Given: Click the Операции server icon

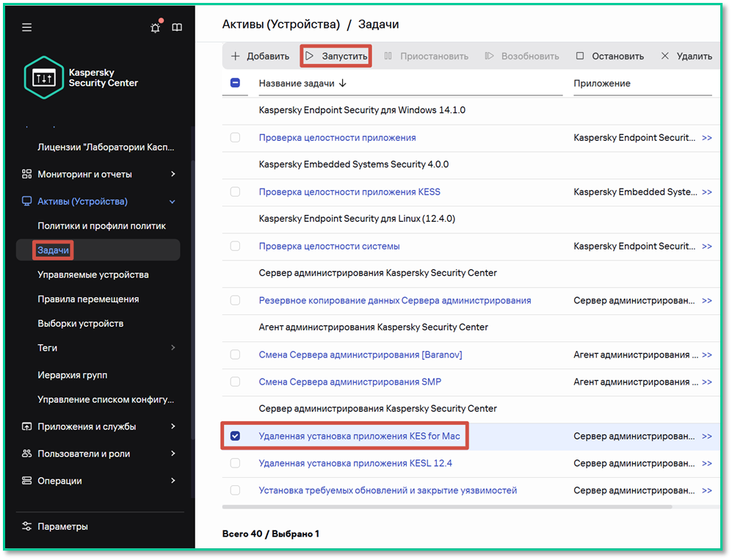Looking at the screenshot, I should coord(26,481).
